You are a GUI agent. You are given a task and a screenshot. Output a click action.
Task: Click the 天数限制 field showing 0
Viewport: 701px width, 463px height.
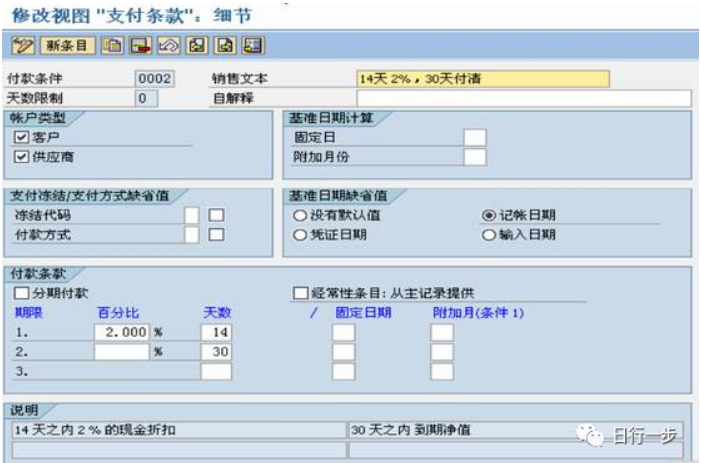pyautogui.click(x=146, y=98)
